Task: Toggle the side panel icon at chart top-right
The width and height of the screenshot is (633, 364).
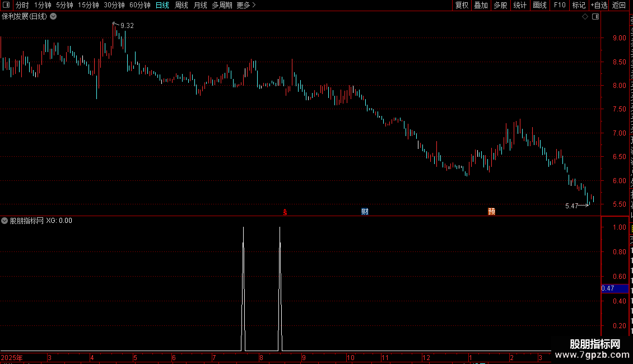Action: click(595, 17)
